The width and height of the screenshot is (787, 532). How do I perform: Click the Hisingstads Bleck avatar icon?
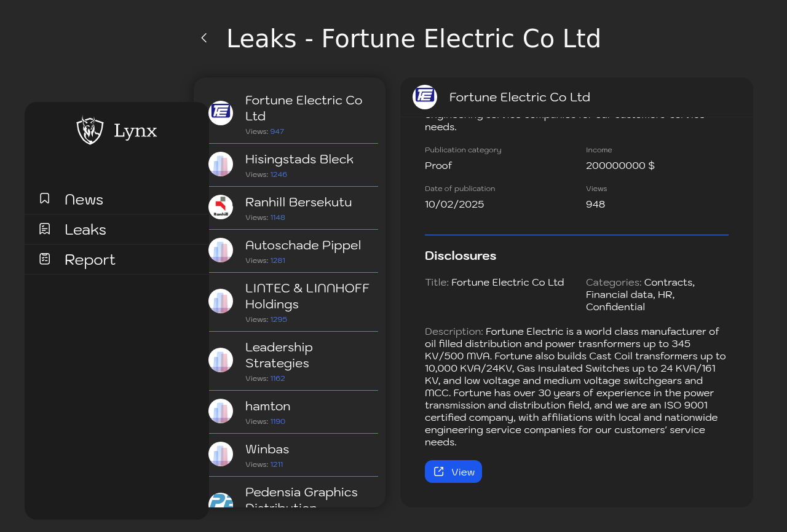(221, 164)
